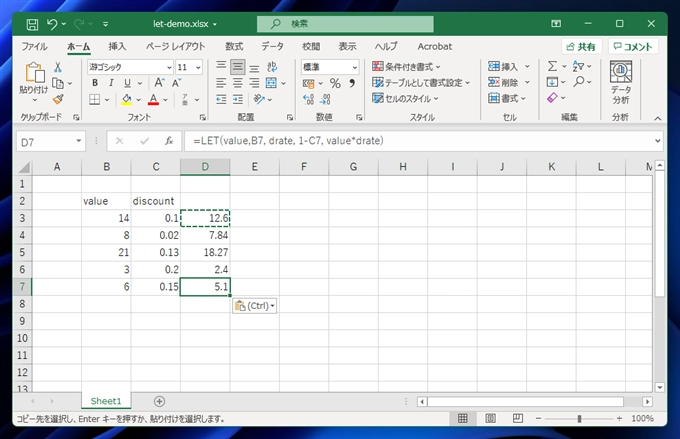Viewport: 680px width, 439px height.
Task: Decrease font size with smaller A icon
Action: [x=177, y=83]
